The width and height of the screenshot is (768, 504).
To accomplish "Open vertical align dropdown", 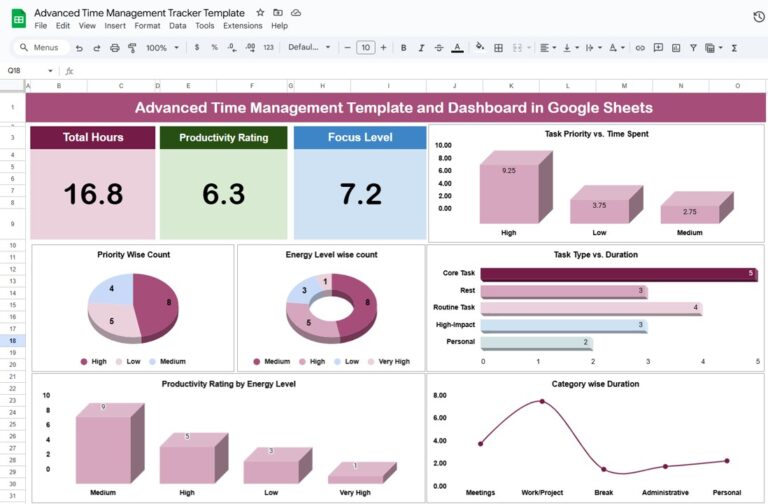I will (x=570, y=48).
